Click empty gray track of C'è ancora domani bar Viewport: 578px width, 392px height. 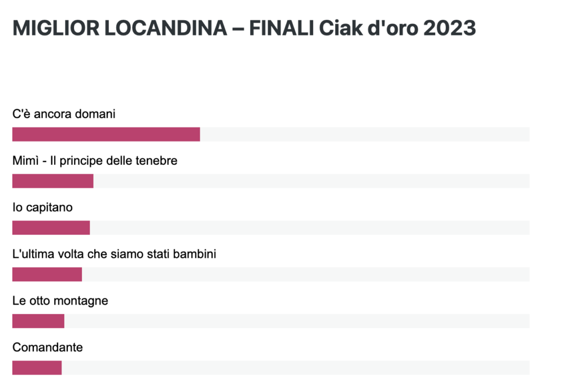click(x=365, y=134)
